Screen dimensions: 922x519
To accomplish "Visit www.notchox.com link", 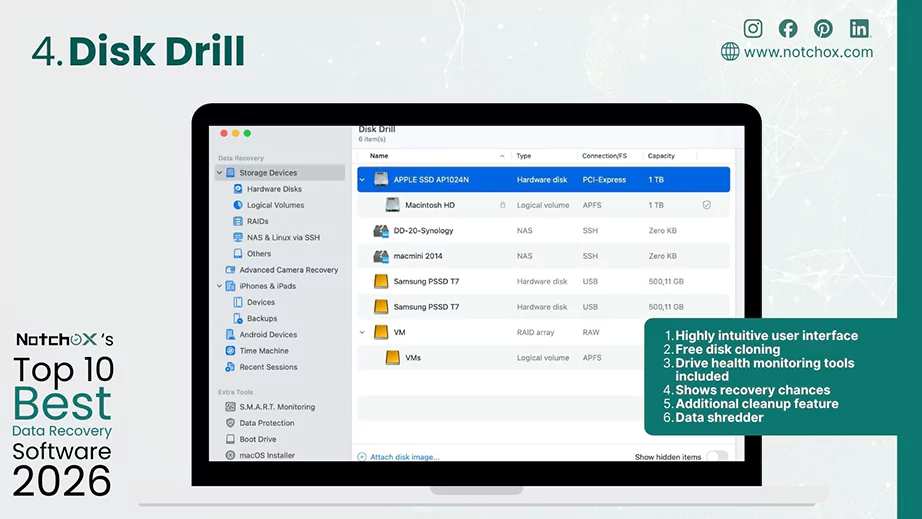I will 808,52.
